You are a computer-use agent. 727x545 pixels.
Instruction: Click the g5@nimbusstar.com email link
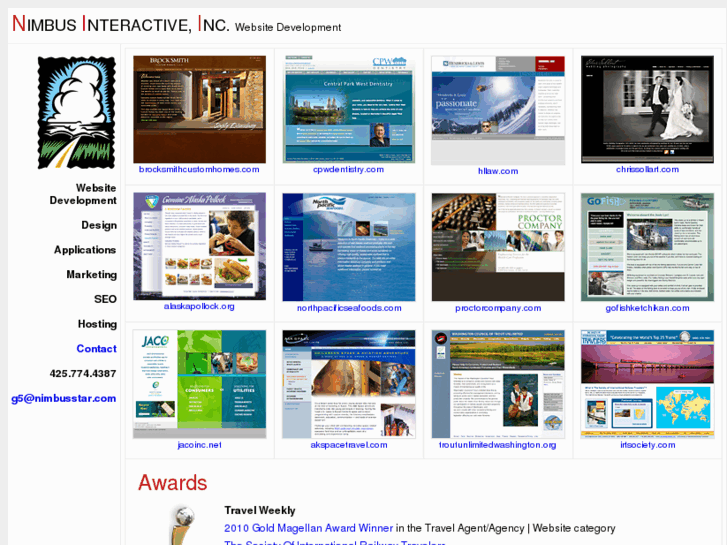tap(64, 398)
